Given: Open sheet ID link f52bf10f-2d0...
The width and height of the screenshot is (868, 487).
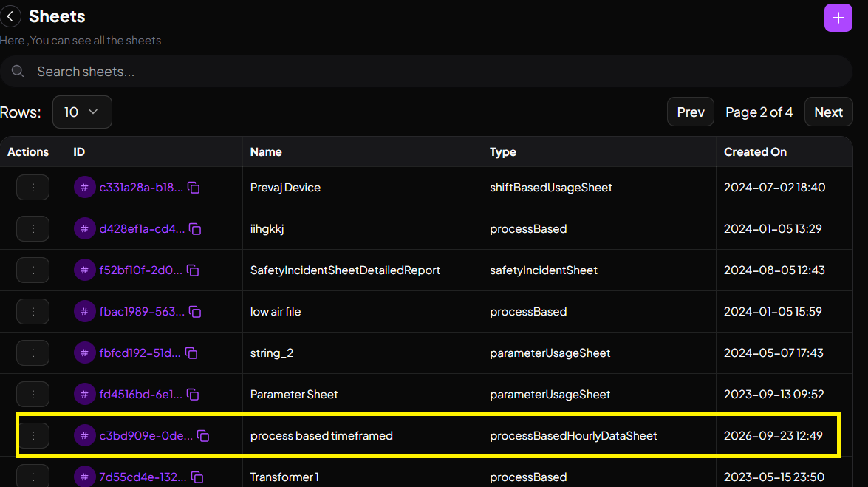Looking at the screenshot, I should [x=140, y=270].
